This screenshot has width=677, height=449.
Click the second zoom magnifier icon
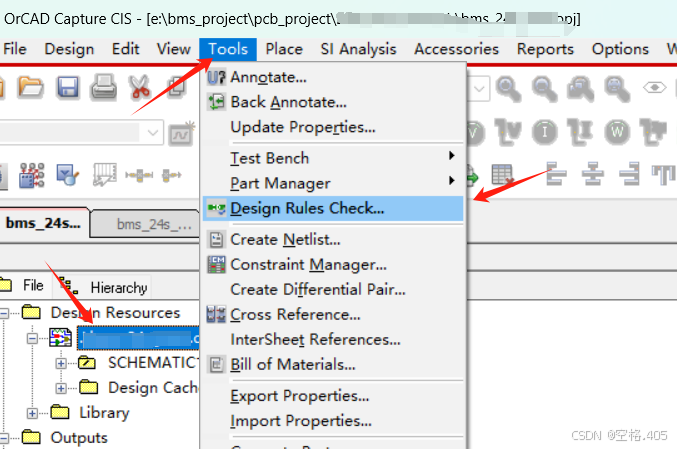point(544,89)
